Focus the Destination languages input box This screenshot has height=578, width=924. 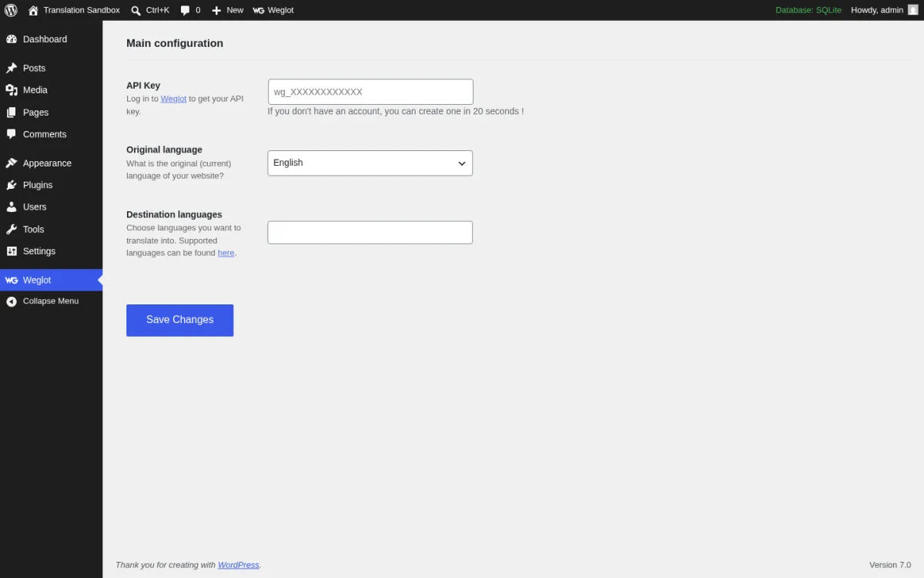370,233
